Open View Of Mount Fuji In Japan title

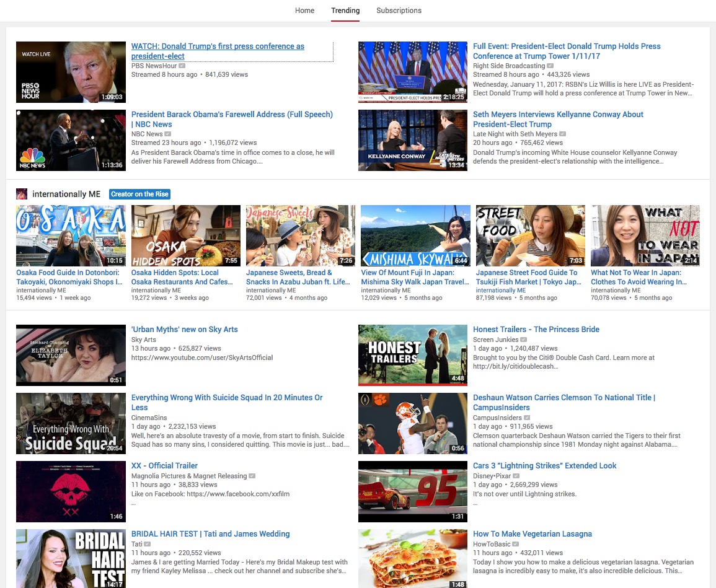pyautogui.click(x=415, y=277)
